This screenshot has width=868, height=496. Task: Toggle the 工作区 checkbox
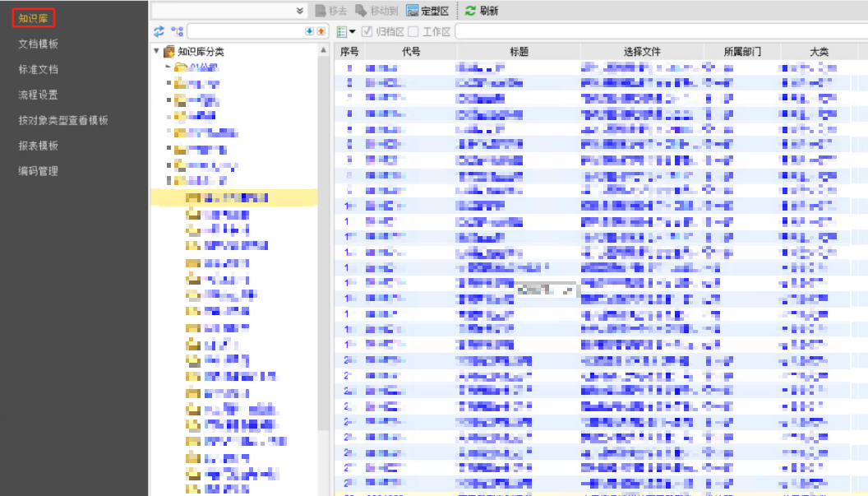point(413,31)
